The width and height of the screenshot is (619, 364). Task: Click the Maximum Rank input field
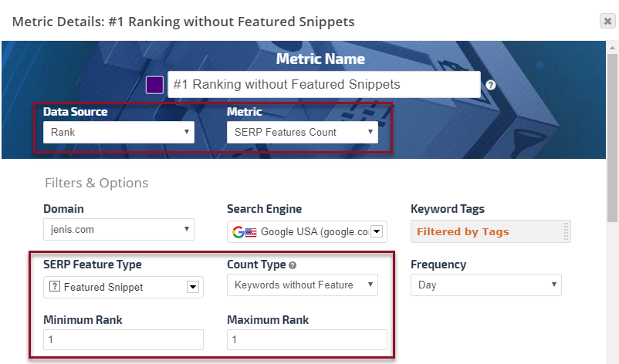(x=307, y=340)
